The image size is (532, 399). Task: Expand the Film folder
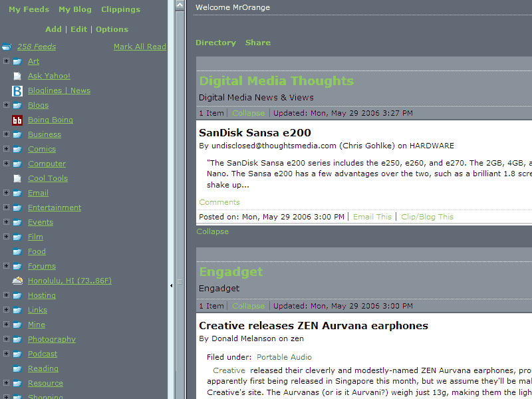coord(6,236)
